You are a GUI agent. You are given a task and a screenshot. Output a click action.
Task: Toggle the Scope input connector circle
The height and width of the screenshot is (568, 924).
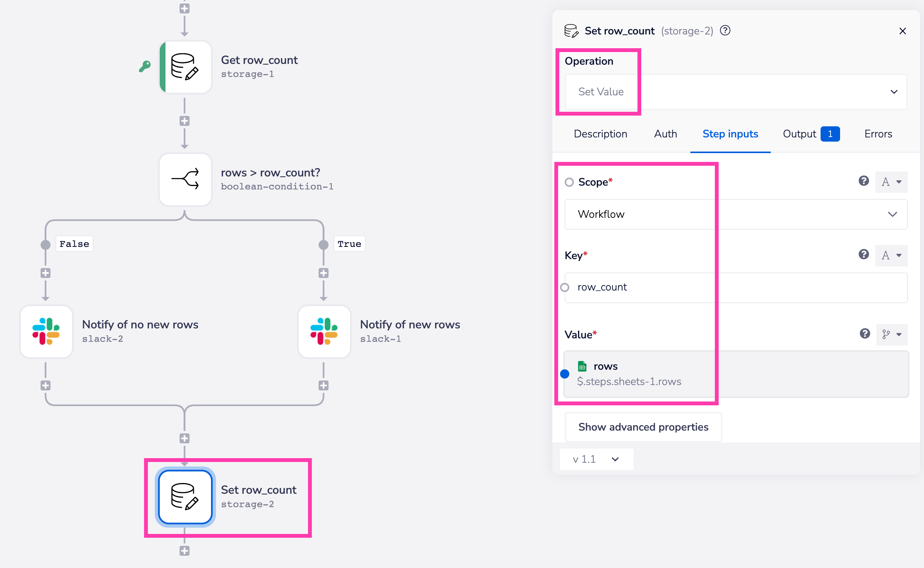[569, 182]
